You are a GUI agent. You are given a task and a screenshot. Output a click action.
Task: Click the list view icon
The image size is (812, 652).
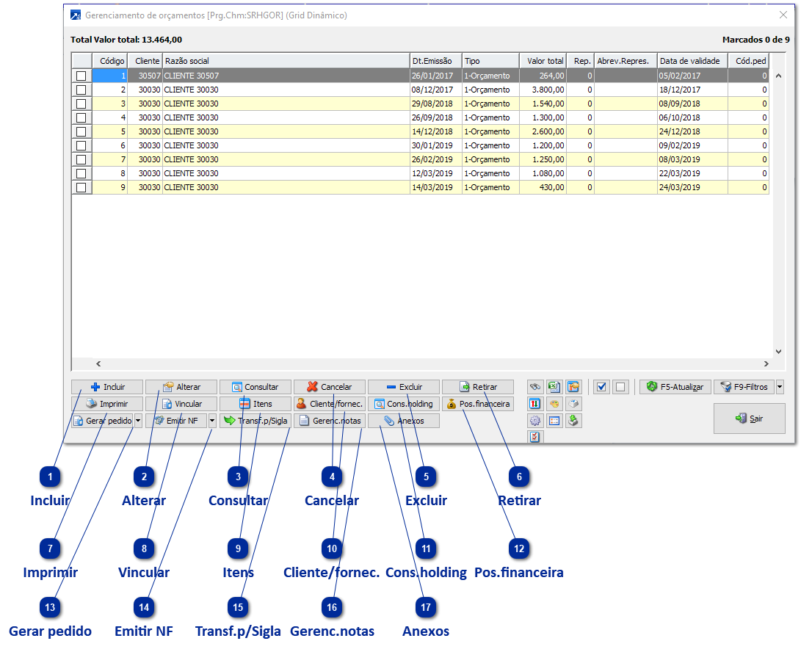[x=554, y=421]
